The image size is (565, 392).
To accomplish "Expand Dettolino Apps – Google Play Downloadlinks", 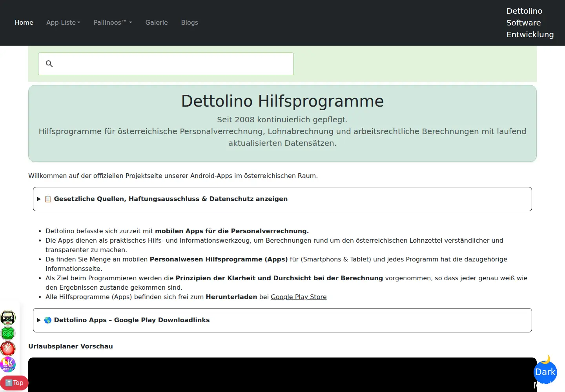I will point(282,320).
